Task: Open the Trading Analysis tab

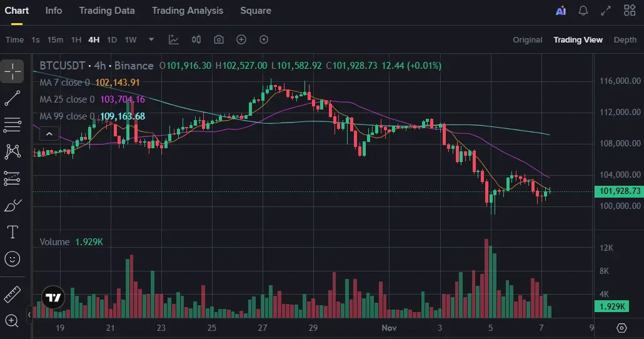Action: point(188,10)
